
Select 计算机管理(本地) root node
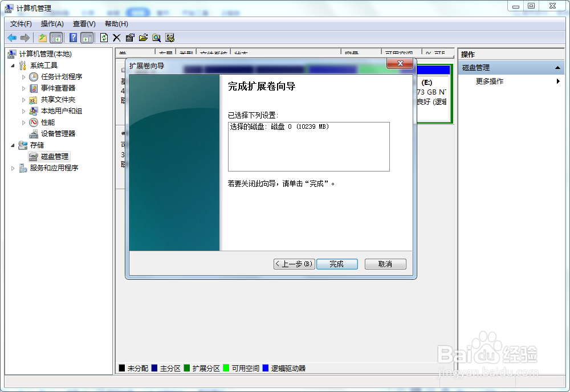pos(45,54)
